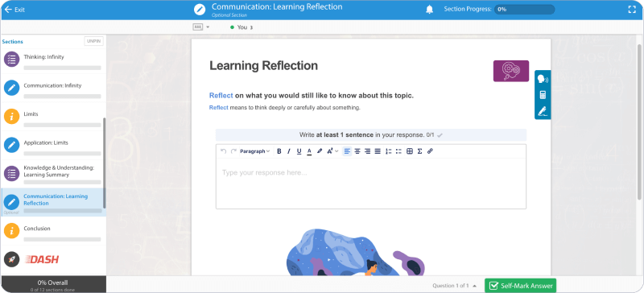The width and height of the screenshot is (644, 293).
Task: Enter fullscreen mode
Action: 632,10
